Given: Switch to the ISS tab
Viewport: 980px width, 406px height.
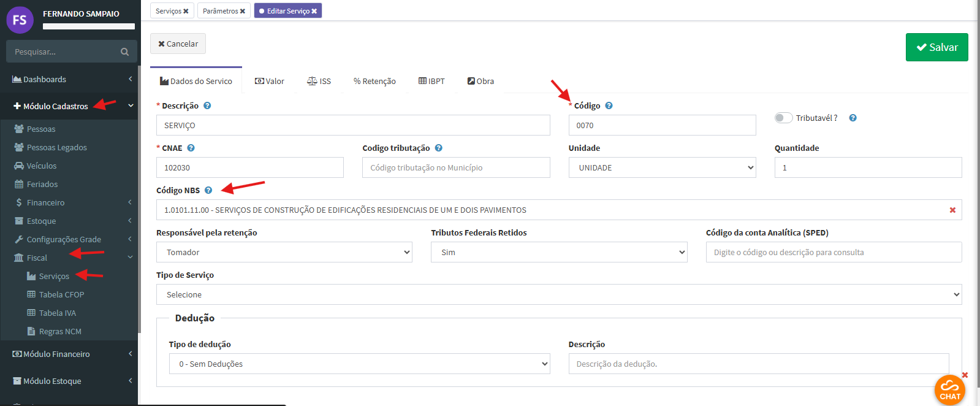Looking at the screenshot, I should tap(319, 81).
